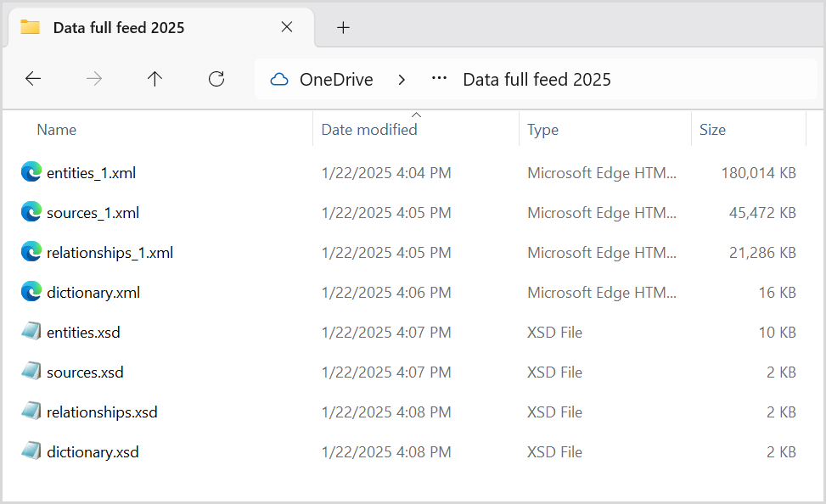Select sources.xsd by its file icon

[30, 372]
